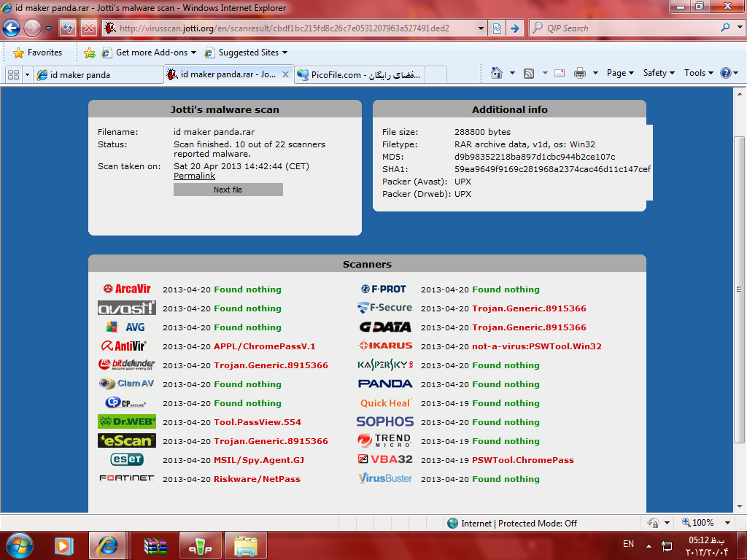Click the AVG scanner logo
This screenshot has width=747, height=560.
pyautogui.click(x=125, y=327)
